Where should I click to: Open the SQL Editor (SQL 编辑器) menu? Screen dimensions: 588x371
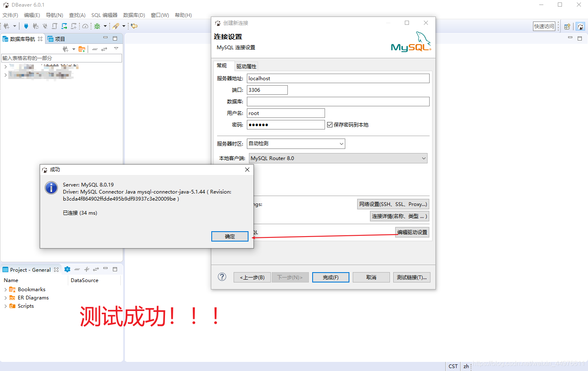coord(104,15)
